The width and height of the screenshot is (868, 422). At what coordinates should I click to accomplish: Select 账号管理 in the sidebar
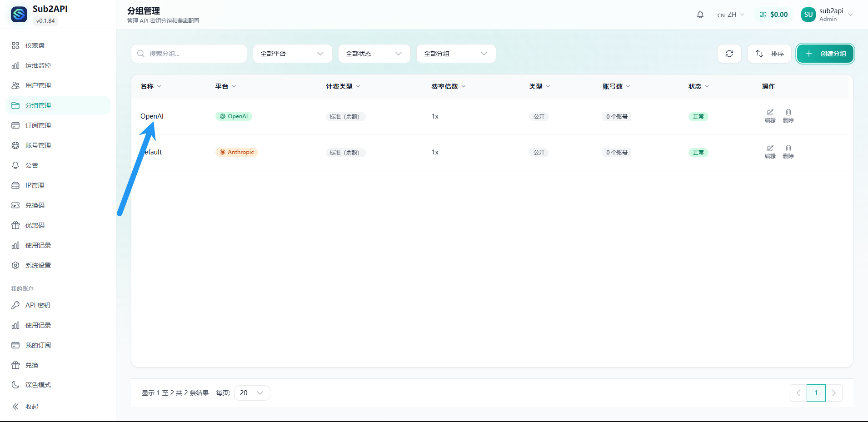[x=37, y=145]
